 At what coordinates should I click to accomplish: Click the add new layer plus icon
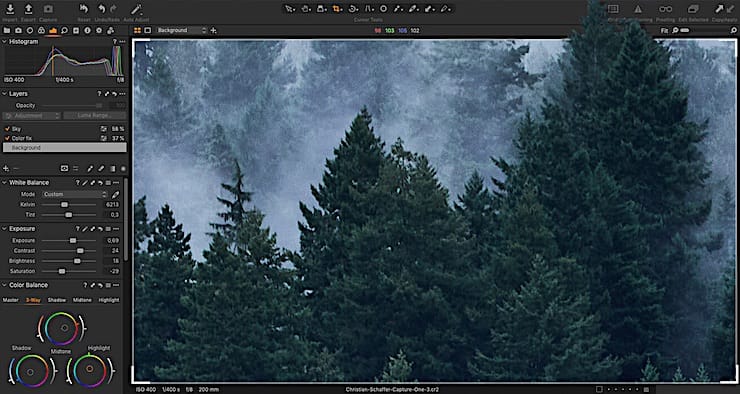tap(6, 168)
